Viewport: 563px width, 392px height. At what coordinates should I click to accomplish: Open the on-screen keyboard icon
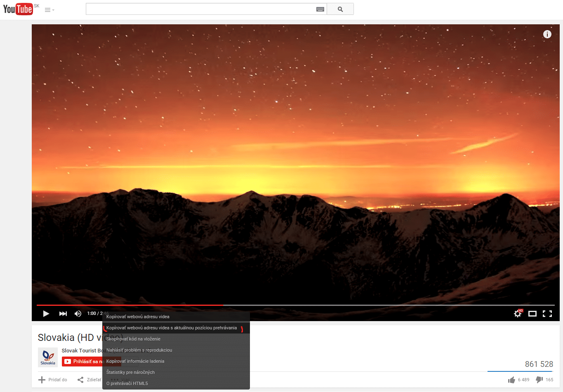coord(320,9)
